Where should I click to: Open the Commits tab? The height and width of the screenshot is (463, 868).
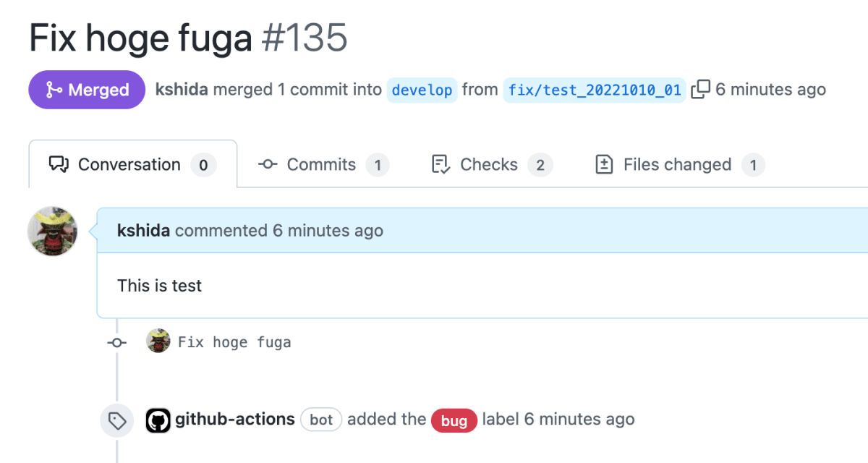[323, 164]
